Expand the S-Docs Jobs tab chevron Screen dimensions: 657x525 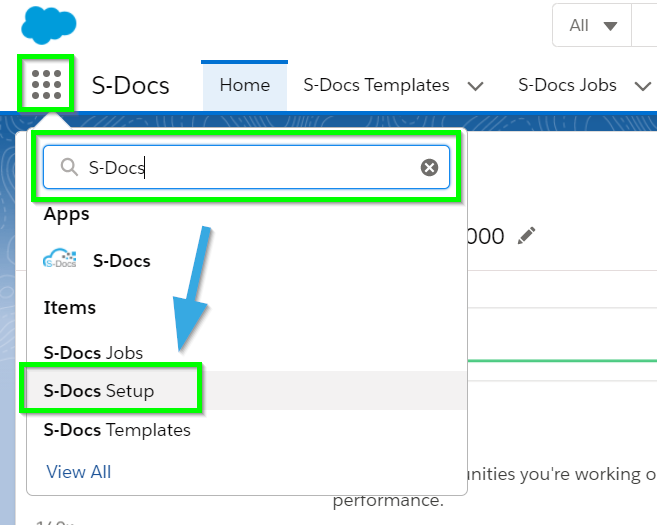(642, 86)
